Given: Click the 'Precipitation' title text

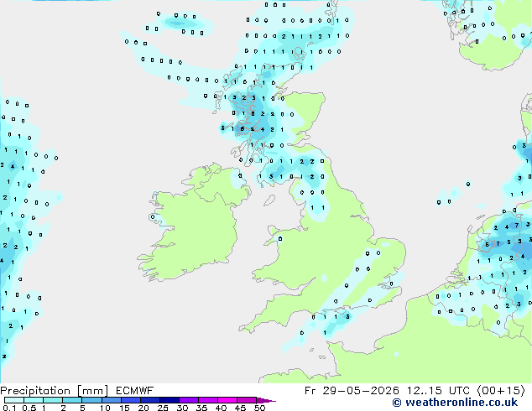Looking at the screenshot, I should click(35, 391).
